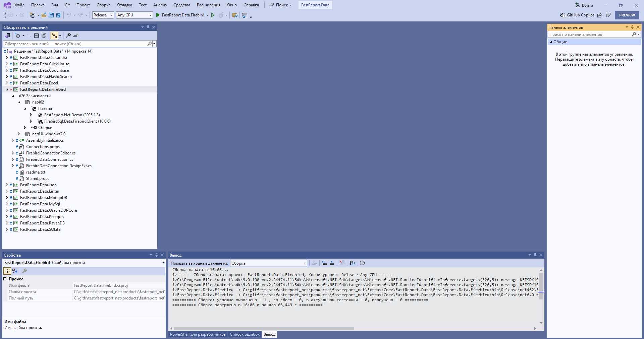Image resolution: width=644 pixels, height=339 pixels.
Task: Select FastReport.Data.Postgres project
Action: (x=42, y=217)
